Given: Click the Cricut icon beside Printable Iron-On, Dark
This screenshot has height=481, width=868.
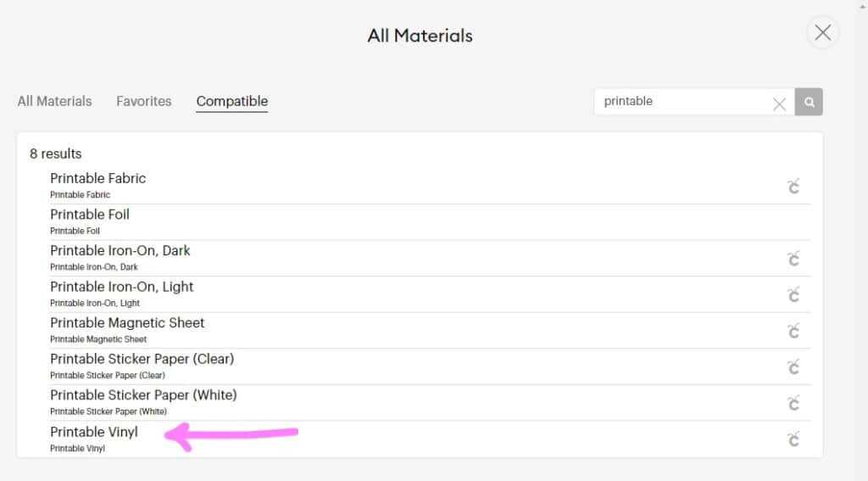Looking at the screenshot, I should point(793,258).
